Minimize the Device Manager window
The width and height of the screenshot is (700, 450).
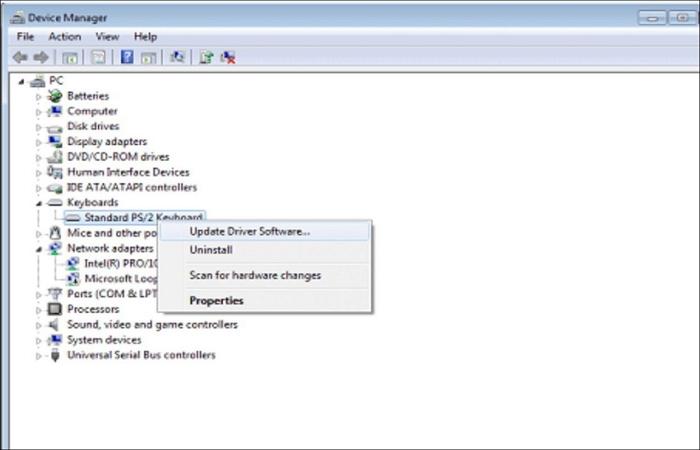tap(652, 18)
